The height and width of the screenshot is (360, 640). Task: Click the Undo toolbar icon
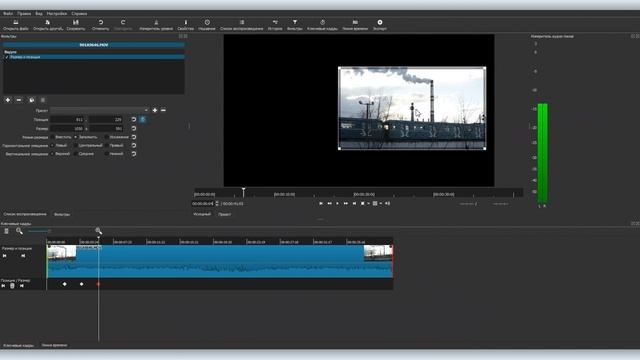(100, 22)
